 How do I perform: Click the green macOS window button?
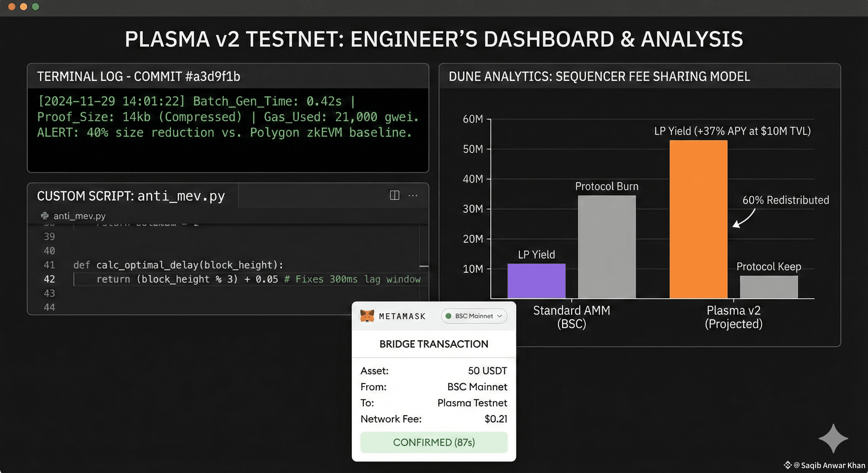pos(35,6)
